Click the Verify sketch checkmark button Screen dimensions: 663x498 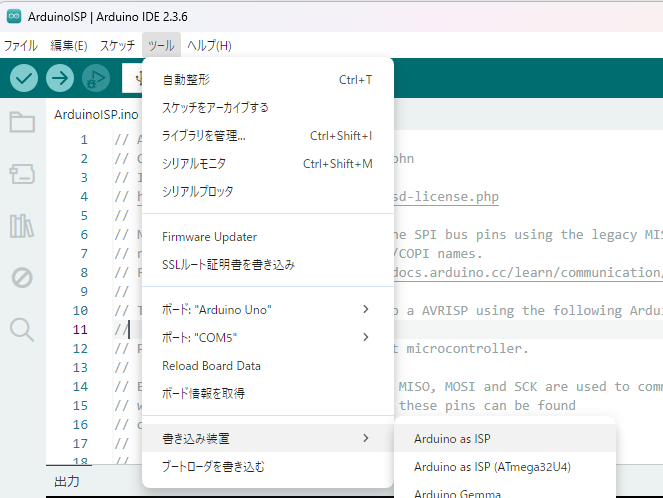pos(25,78)
